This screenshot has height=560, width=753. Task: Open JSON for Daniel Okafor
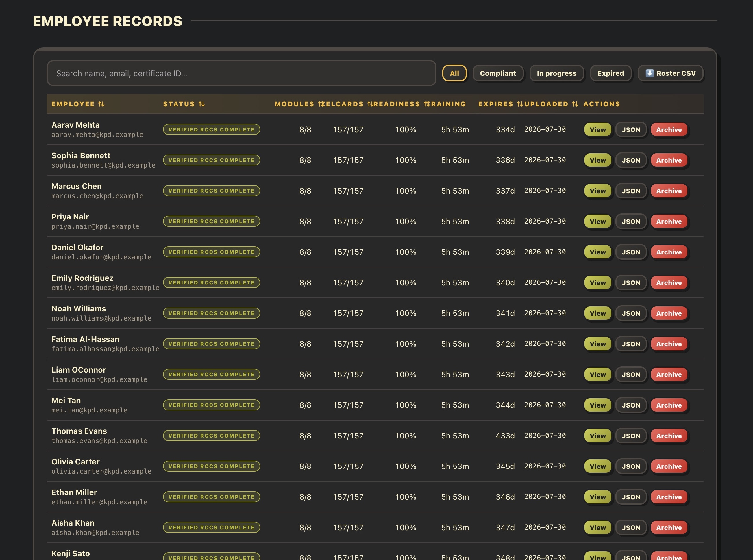tap(631, 252)
